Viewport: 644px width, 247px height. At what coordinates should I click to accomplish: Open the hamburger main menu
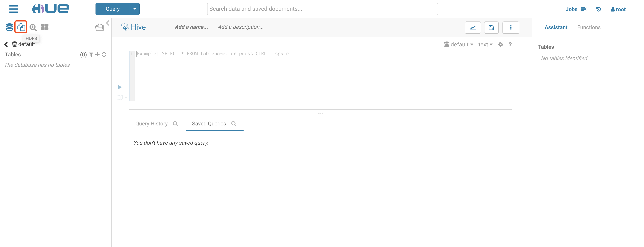14,9
